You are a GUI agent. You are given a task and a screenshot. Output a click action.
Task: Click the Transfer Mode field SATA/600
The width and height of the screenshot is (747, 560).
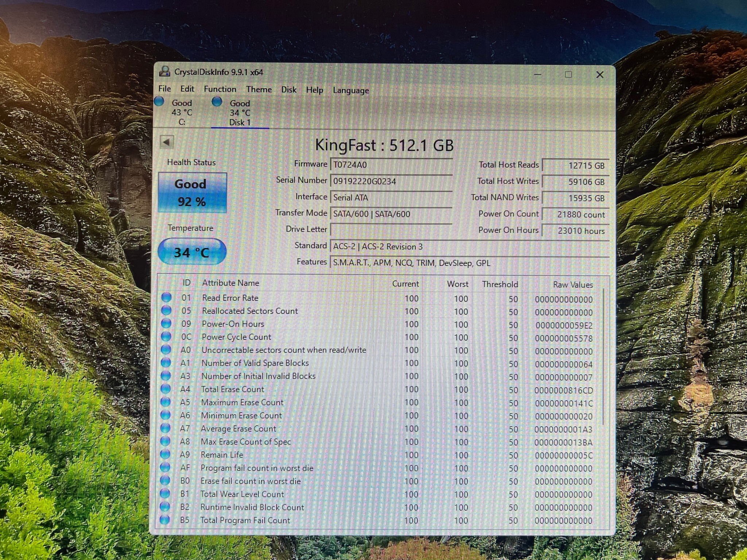pyautogui.click(x=391, y=214)
